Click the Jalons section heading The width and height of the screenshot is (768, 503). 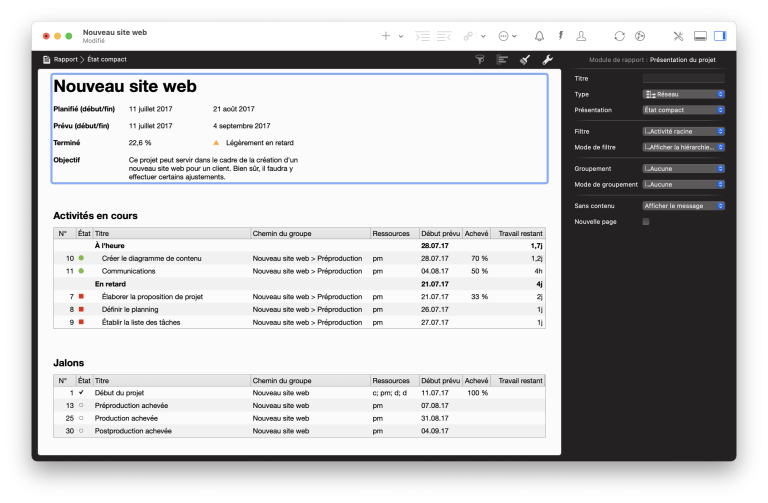tap(69, 363)
